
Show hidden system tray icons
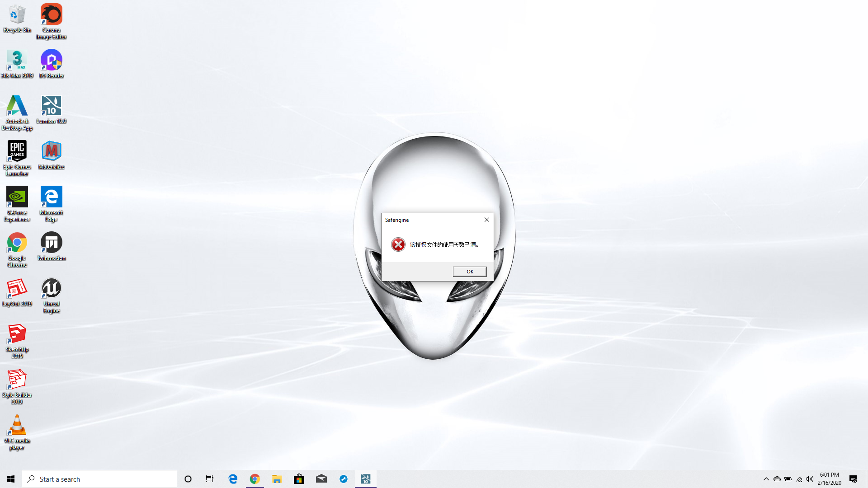766,479
